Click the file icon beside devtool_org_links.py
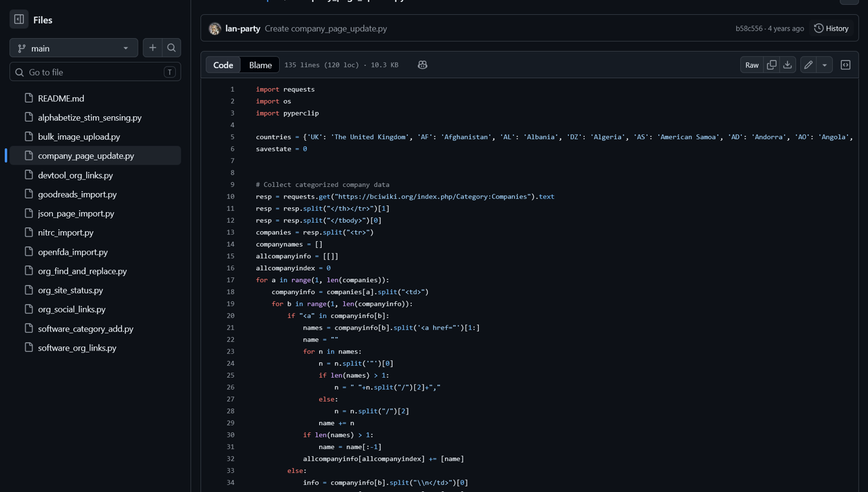The height and width of the screenshot is (492, 868). pyautogui.click(x=28, y=175)
